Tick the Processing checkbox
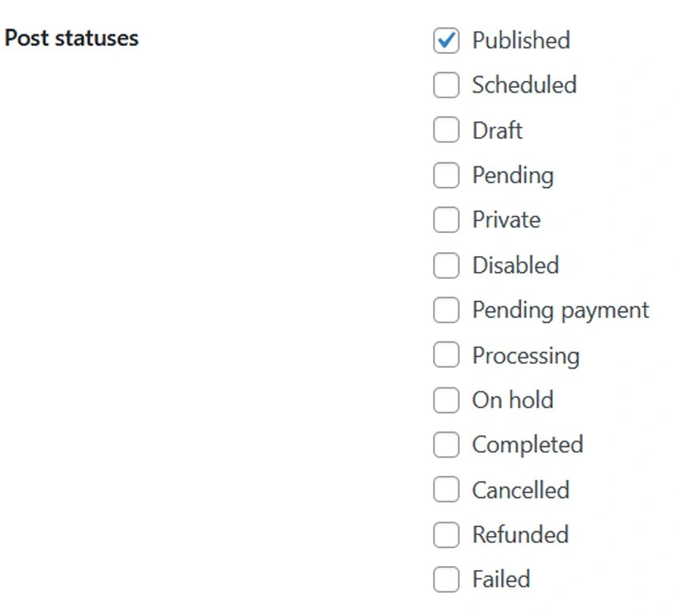The image size is (682, 616). pos(446,355)
